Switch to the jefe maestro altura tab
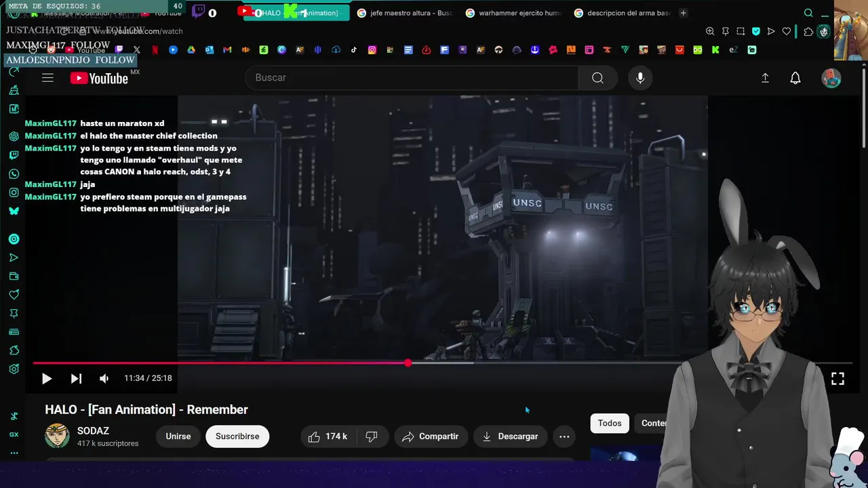Screen dimensions: 868x488 (405, 13)
